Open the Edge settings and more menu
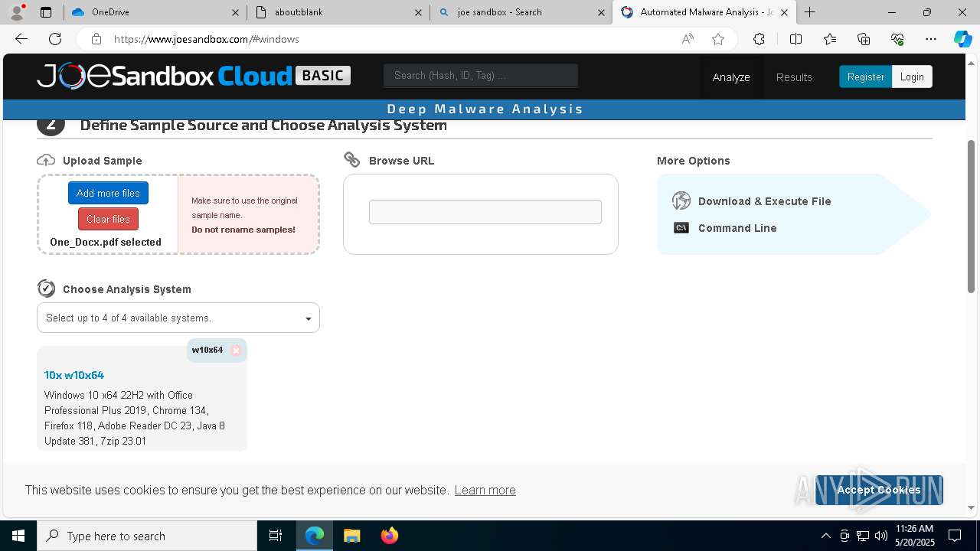 pos(931,39)
